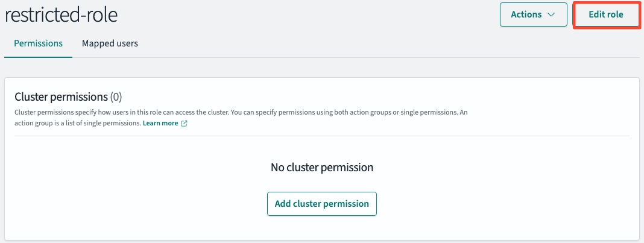644x243 pixels.
Task: Click the (0) permissions count
Action: click(116, 97)
